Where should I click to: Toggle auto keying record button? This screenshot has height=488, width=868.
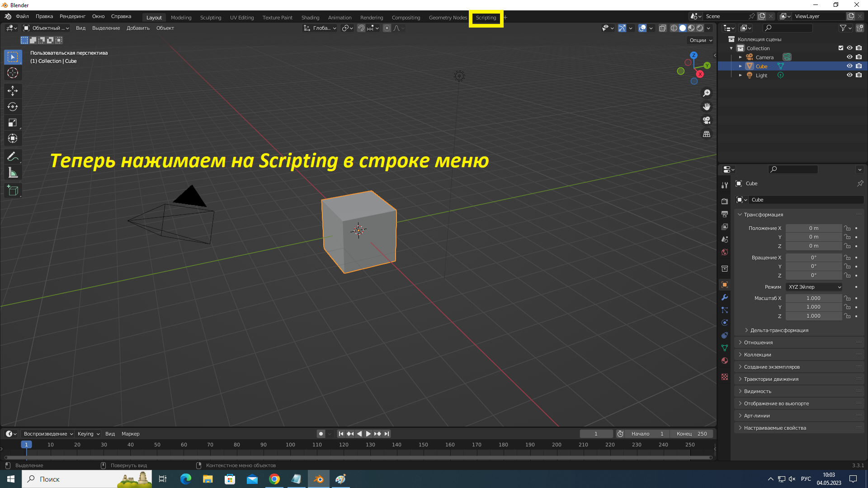pos(321,434)
